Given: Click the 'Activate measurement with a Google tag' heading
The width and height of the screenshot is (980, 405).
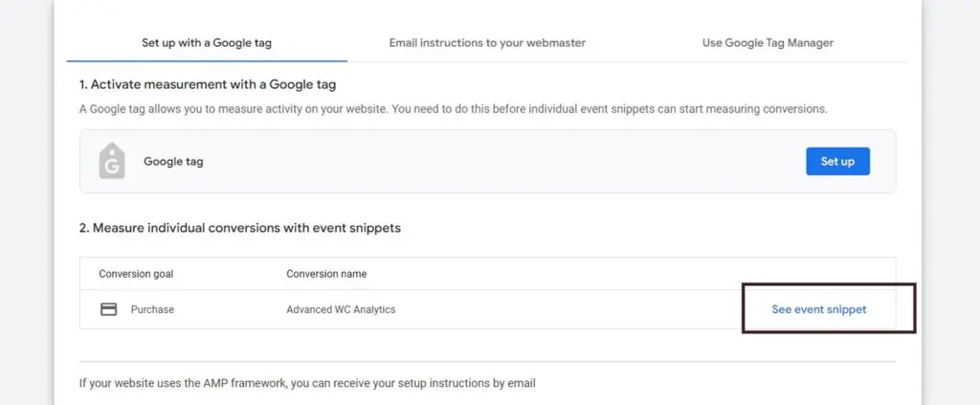Looking at the screenshot, I should point(208,84).
